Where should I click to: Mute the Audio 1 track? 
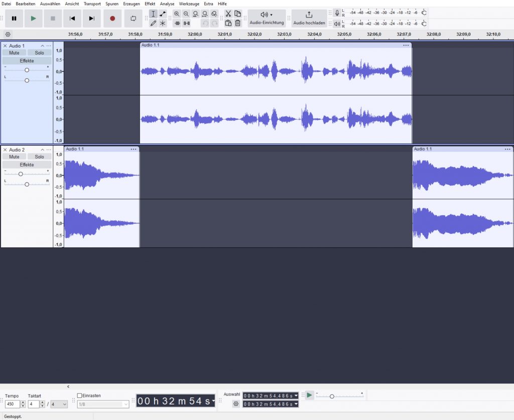click(14, 53)
